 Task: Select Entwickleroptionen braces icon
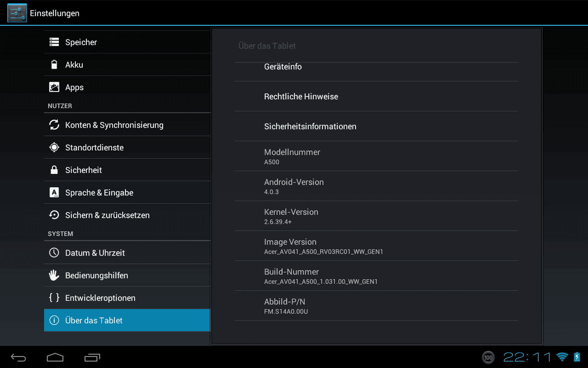[x=54, y=298]
